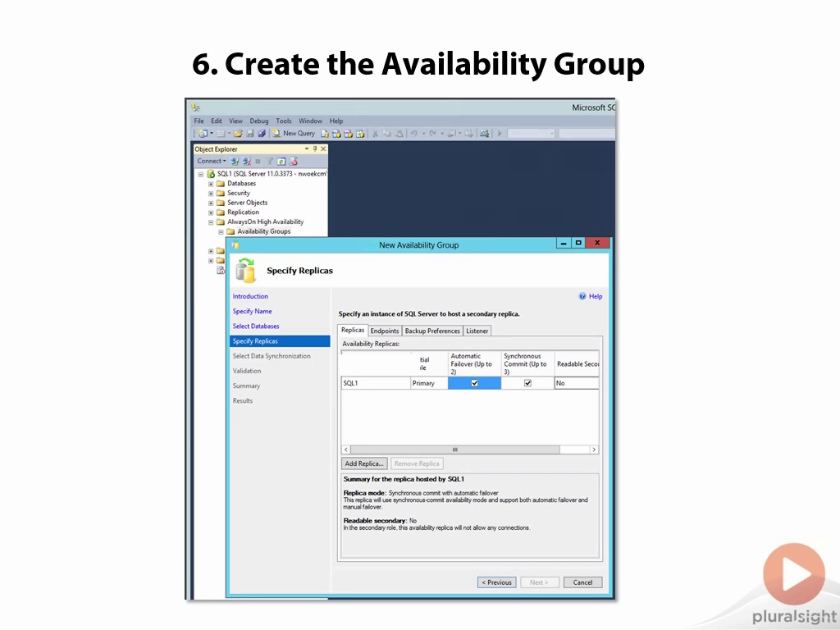Pin the Object Explorer panel with pushpin icon
This screenshot has width=840, height=630.
[x=315, y=149]
